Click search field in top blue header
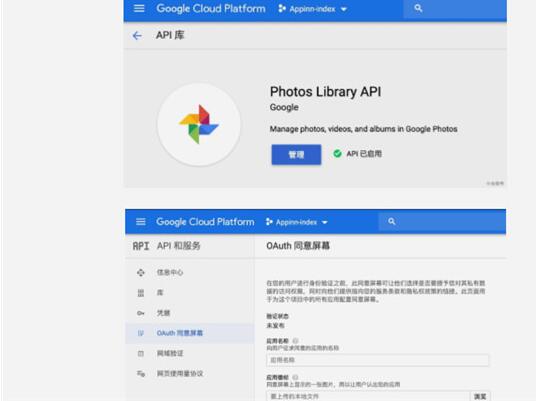The image size is (536, 401). (455, 9)
